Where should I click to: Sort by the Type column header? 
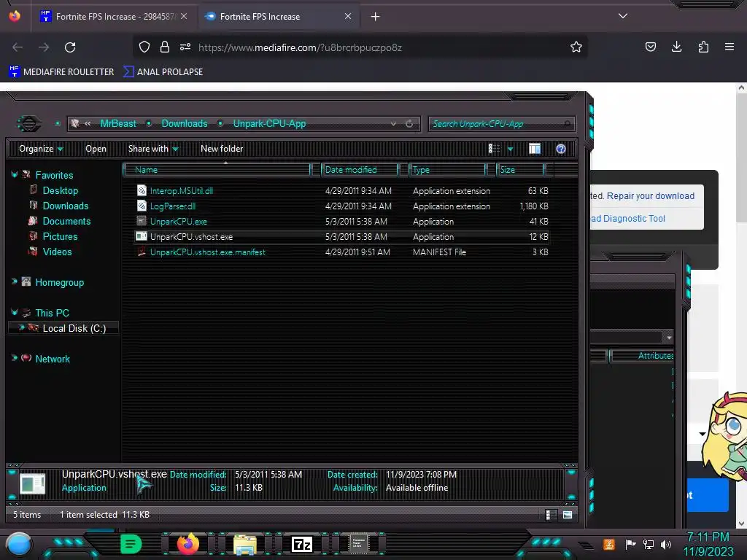pyautogui.click(x=448, y=170)
